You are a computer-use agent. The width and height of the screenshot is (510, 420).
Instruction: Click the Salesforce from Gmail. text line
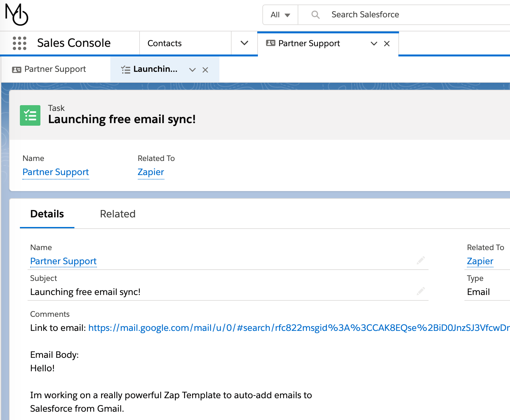(77, 409)
